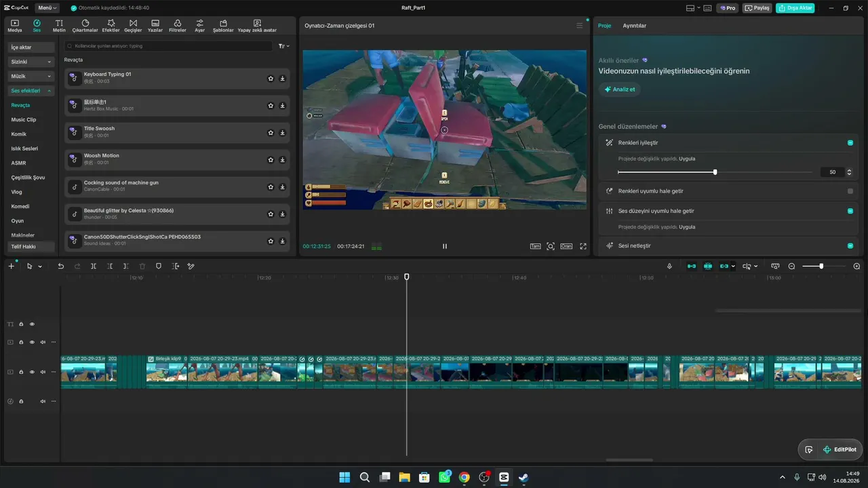Toggle the main track magnet icon

(x=692, y=266)
